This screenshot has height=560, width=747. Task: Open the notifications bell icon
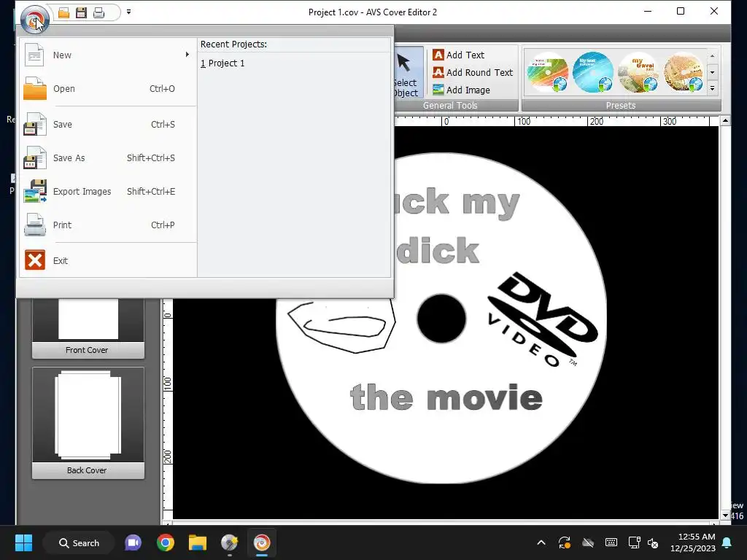pyautogui.click(x=727, y=542)
